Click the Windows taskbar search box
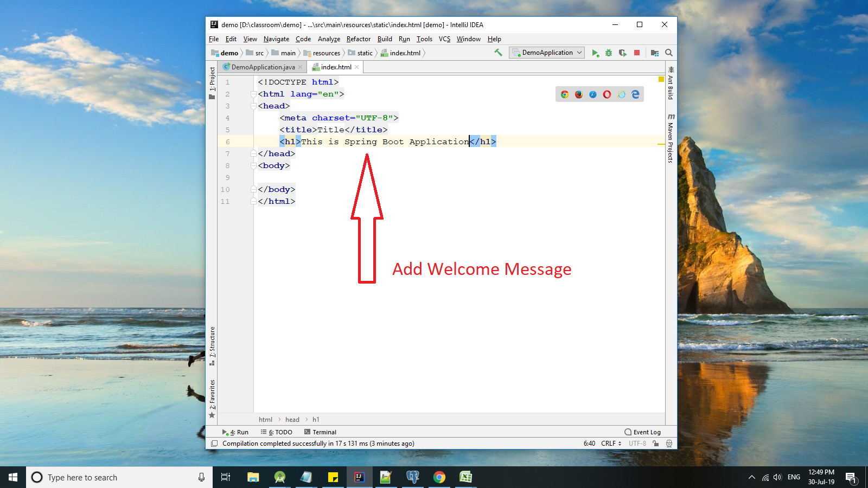 click(x=119, y=477)
